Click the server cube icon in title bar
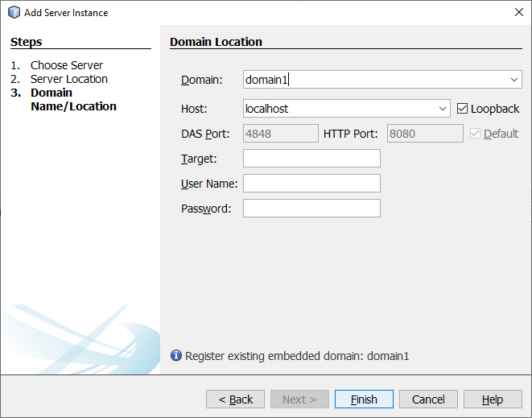This screenshot has height=418, width=532. [14, 12]
